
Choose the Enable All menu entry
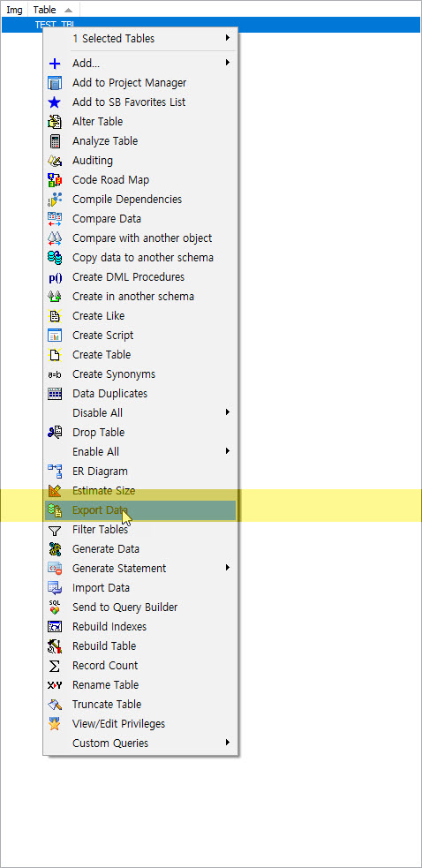coord(140,452)
